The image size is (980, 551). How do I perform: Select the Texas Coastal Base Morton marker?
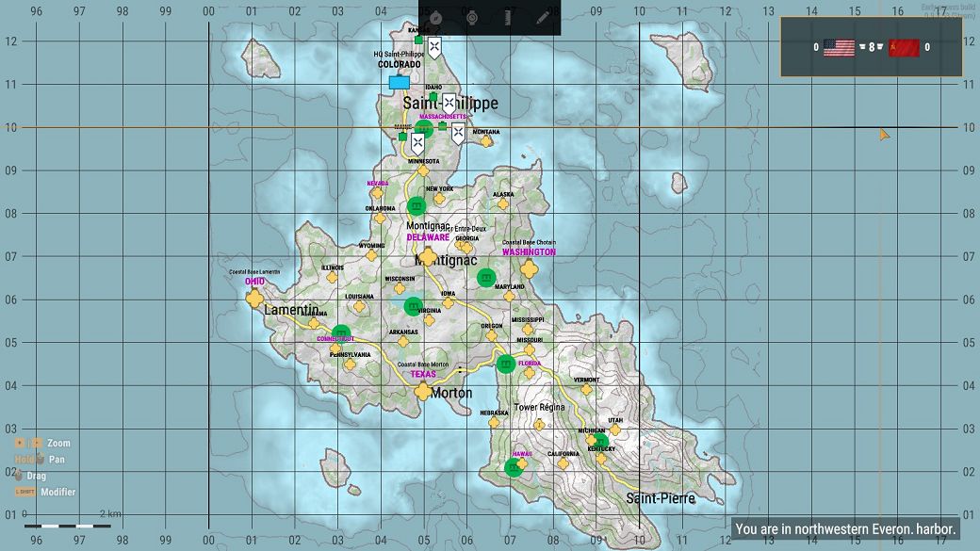(423, 391)
